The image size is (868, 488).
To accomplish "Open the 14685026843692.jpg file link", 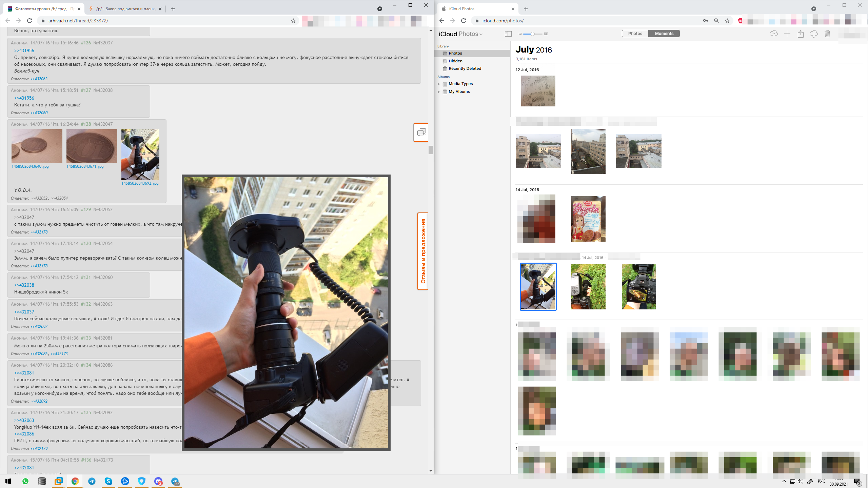I will [140, 183].
